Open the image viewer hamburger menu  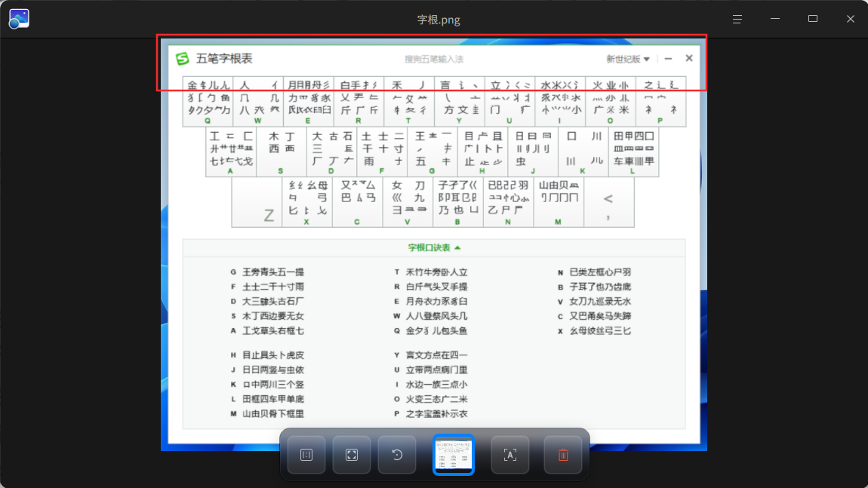click(x=737, y=20)
